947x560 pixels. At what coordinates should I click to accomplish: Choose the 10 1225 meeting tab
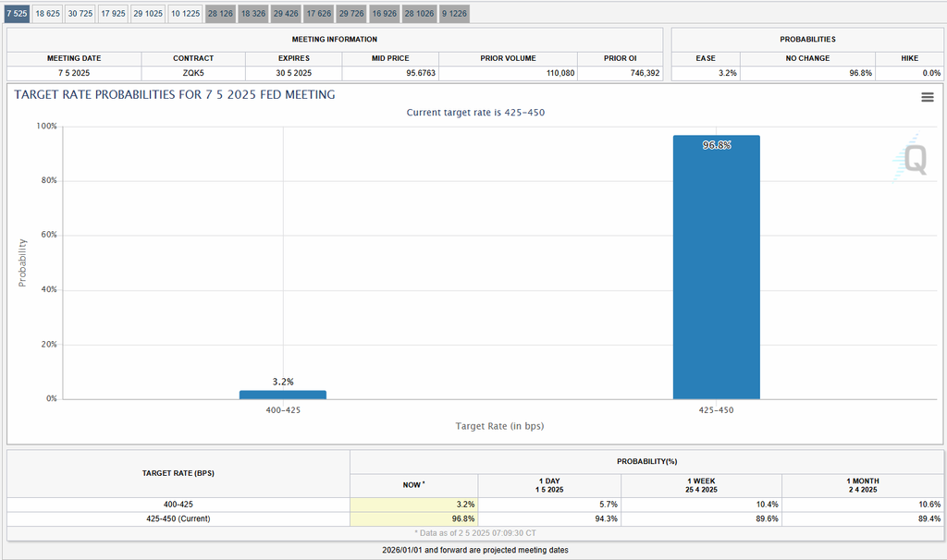coord(186,14)
